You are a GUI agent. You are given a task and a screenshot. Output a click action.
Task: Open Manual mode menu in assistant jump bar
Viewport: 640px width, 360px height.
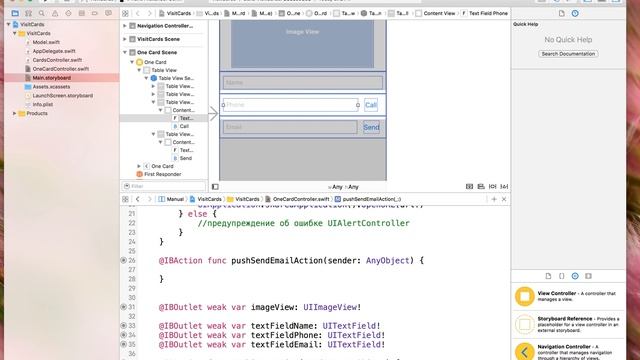pos(171,199)
